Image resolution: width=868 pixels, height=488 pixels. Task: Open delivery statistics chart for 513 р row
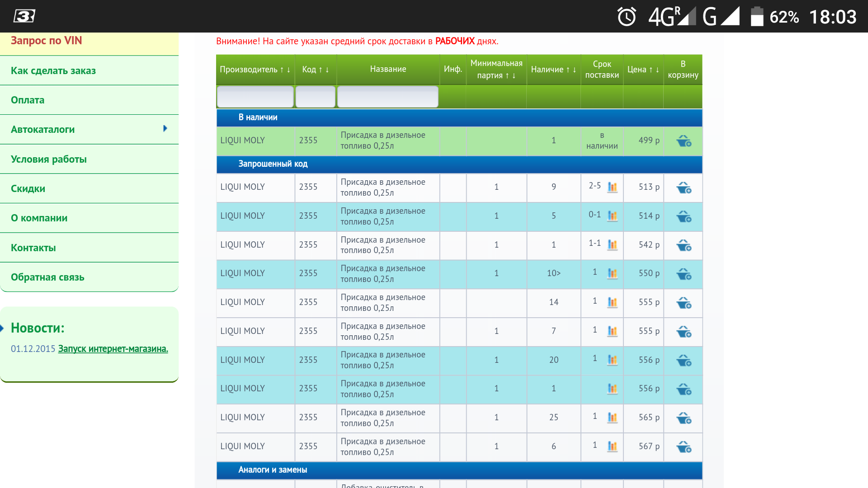click(612, 187)
